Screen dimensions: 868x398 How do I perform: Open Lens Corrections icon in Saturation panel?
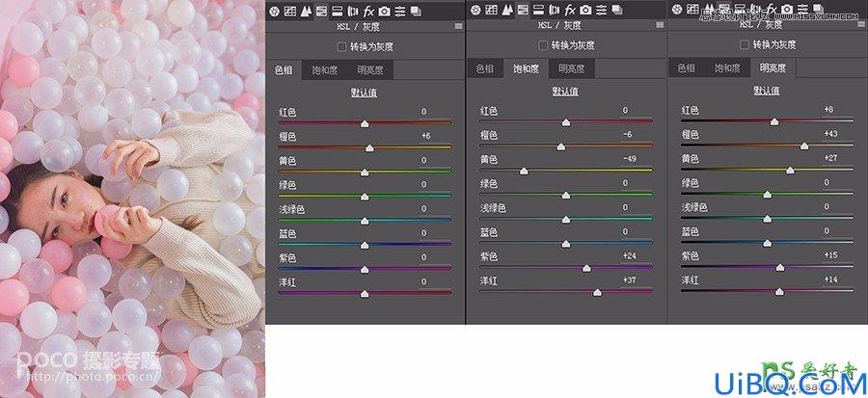[555, 10]
